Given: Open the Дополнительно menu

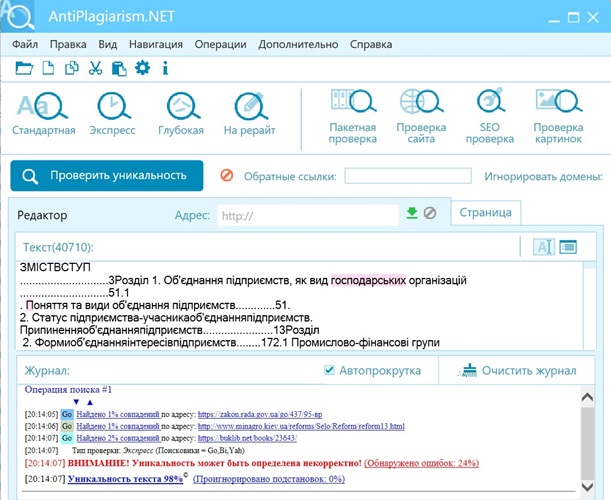Looking at the screenshot, I should (x=298, y=44).
